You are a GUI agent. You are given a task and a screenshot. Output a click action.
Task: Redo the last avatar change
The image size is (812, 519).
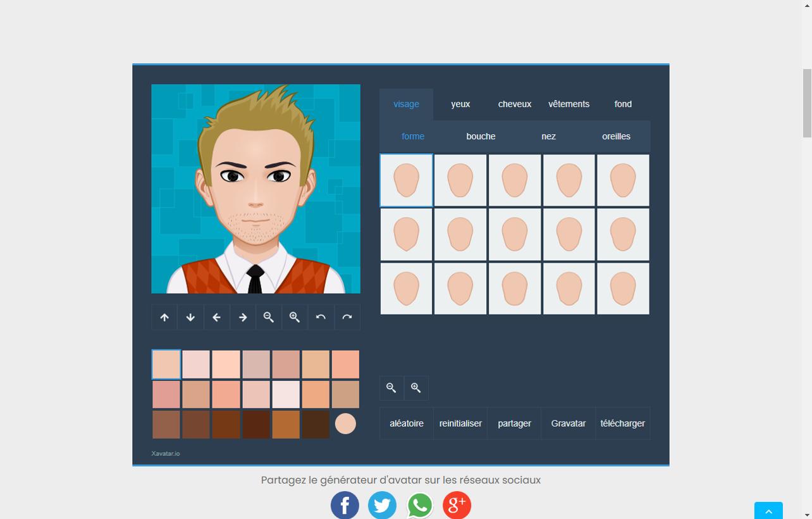(347, 316)
